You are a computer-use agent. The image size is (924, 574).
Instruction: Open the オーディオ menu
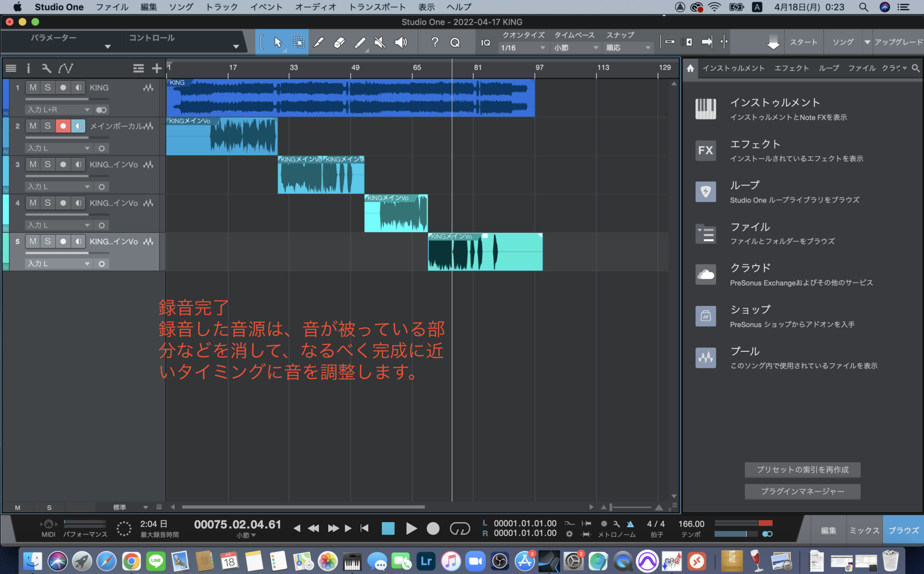(316, 7)
